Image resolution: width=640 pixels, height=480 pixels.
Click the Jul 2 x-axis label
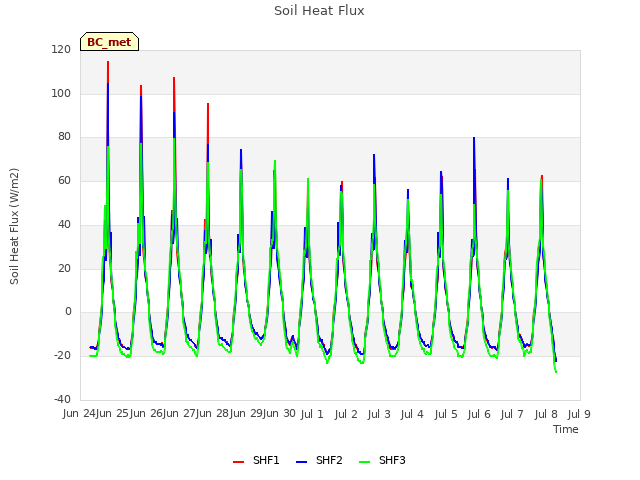(x=346, y=414)
